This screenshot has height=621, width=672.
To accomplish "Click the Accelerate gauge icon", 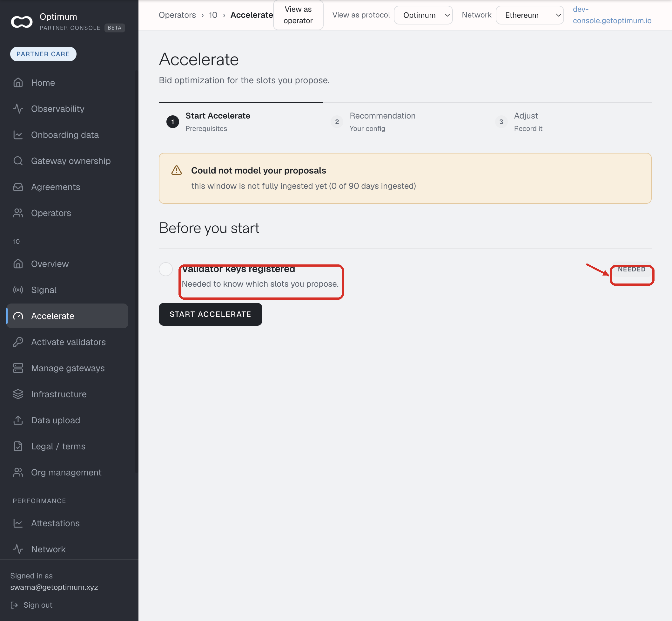I will click(18, 316).
